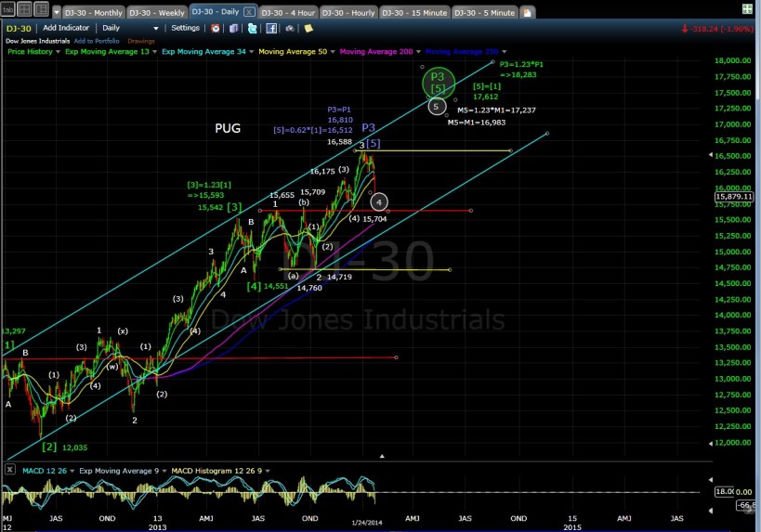761x532 pixels.
Task: Select the circled 5 wave label
Action: [x=437, y=107]
